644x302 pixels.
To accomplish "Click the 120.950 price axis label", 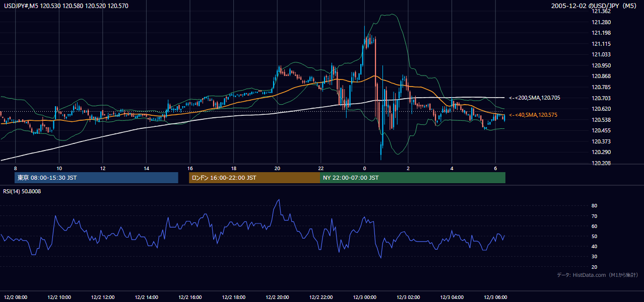I will 601,65.
